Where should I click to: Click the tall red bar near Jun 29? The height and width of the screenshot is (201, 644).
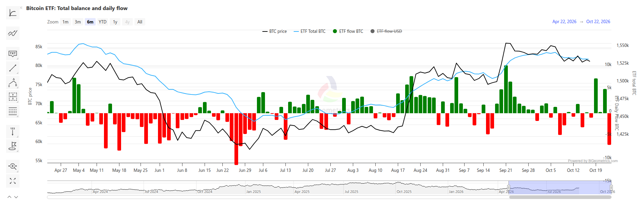[236, 139]
